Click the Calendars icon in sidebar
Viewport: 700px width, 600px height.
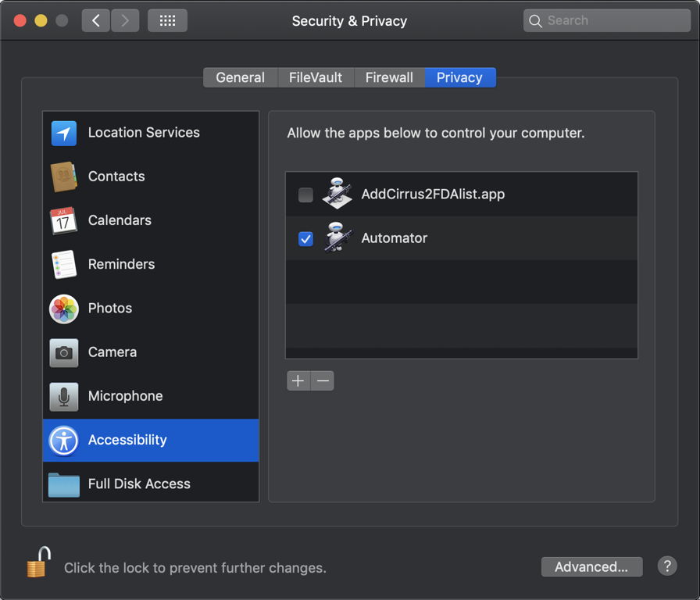[64, 220]
